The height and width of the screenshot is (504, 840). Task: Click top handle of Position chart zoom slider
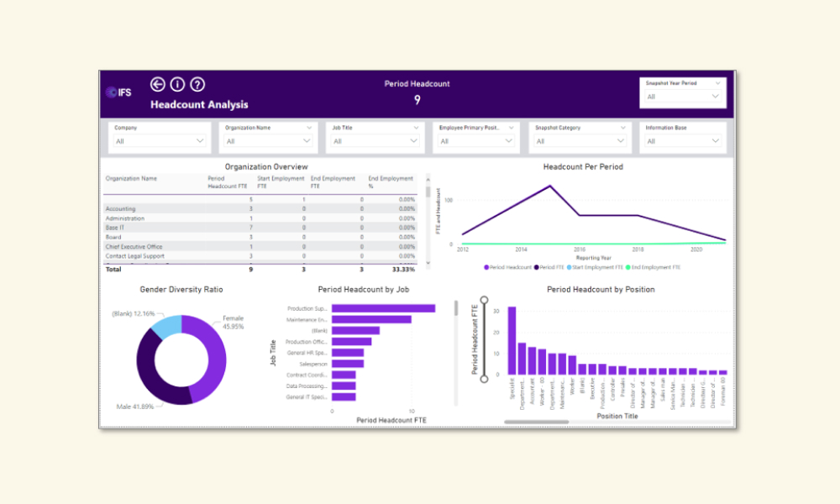point(485,300)
